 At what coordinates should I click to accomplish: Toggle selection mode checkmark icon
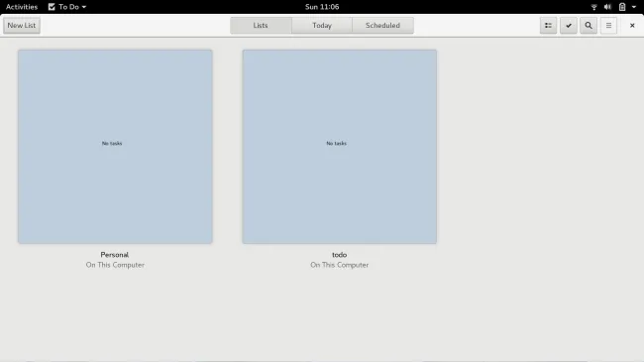[569, 26]
